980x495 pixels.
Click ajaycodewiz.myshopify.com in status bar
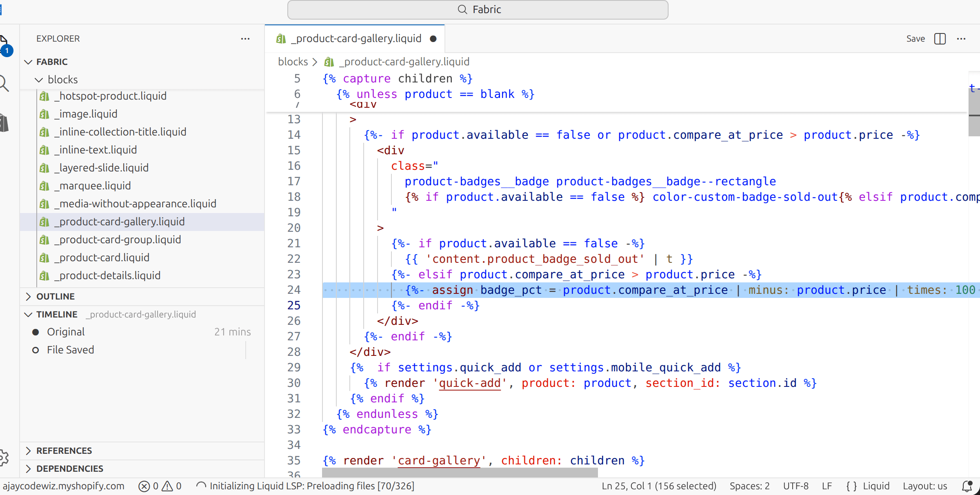[x=63, y=486]
